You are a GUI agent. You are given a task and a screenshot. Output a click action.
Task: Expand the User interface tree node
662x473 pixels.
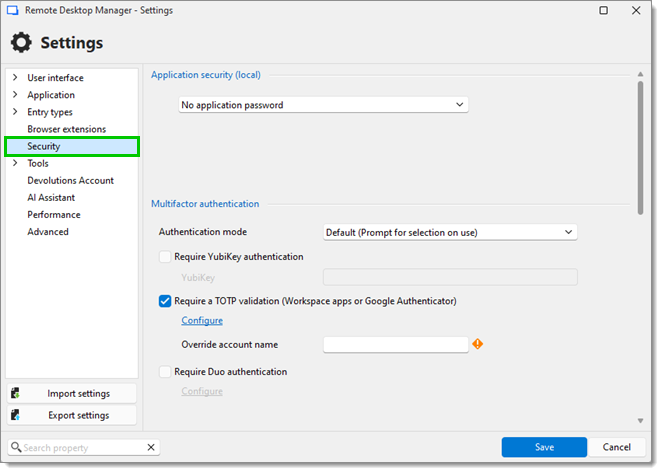(15, 77)
